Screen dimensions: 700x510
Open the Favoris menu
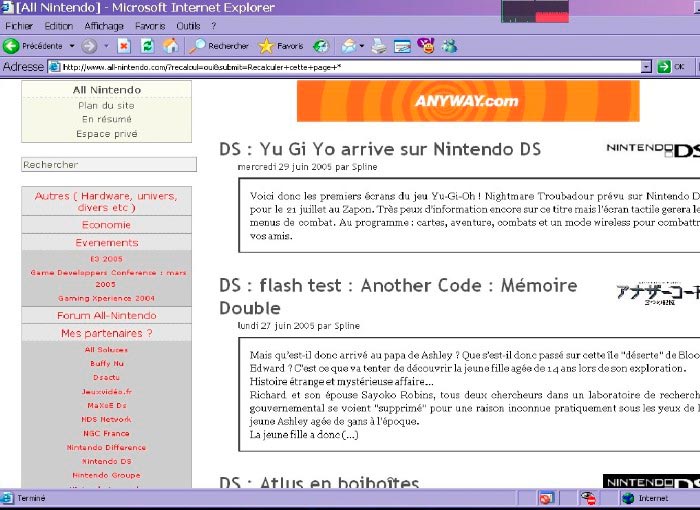pos(150,26)
